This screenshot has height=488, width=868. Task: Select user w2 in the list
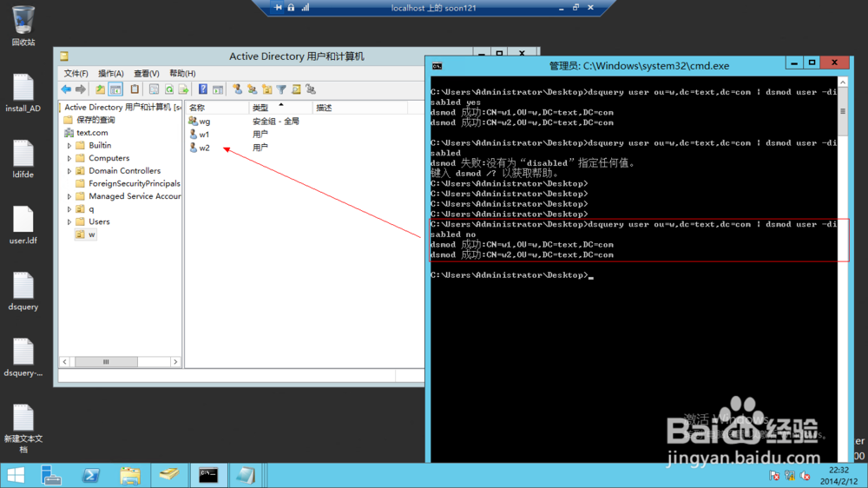point(200,148)
